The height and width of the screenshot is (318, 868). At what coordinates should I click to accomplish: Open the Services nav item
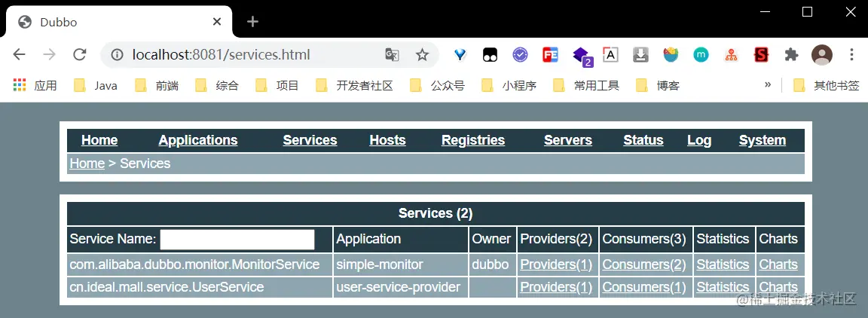pos(310,140)
